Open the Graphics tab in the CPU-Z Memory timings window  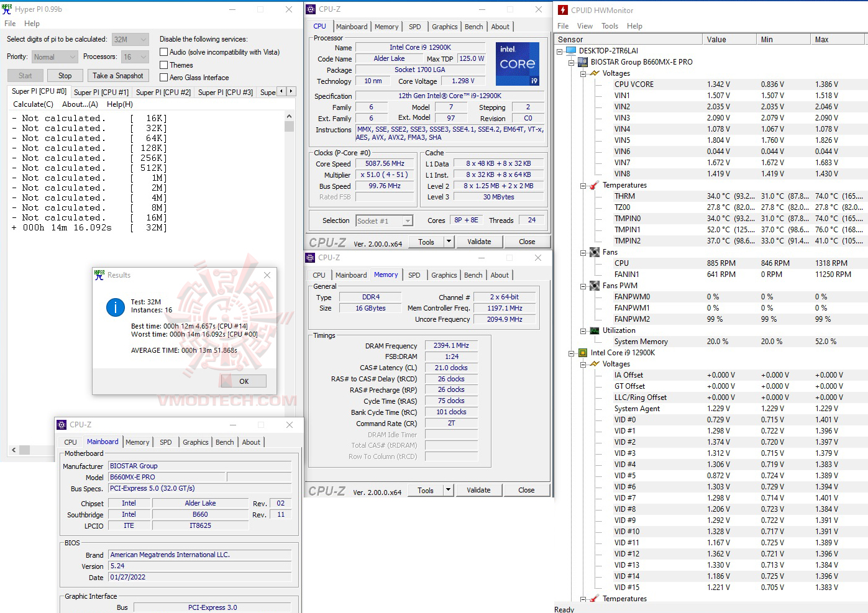tap(444, 275)
